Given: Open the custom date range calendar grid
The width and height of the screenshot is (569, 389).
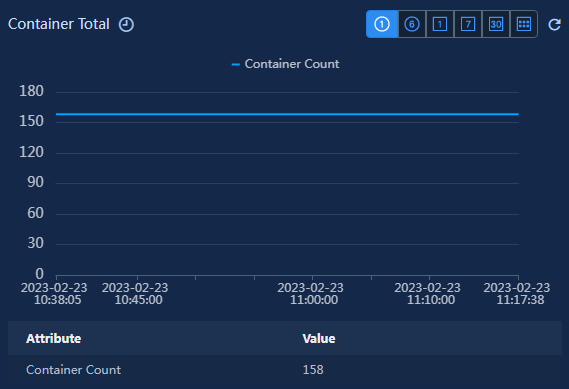Looking at the screenshot, I should [524, 24].
